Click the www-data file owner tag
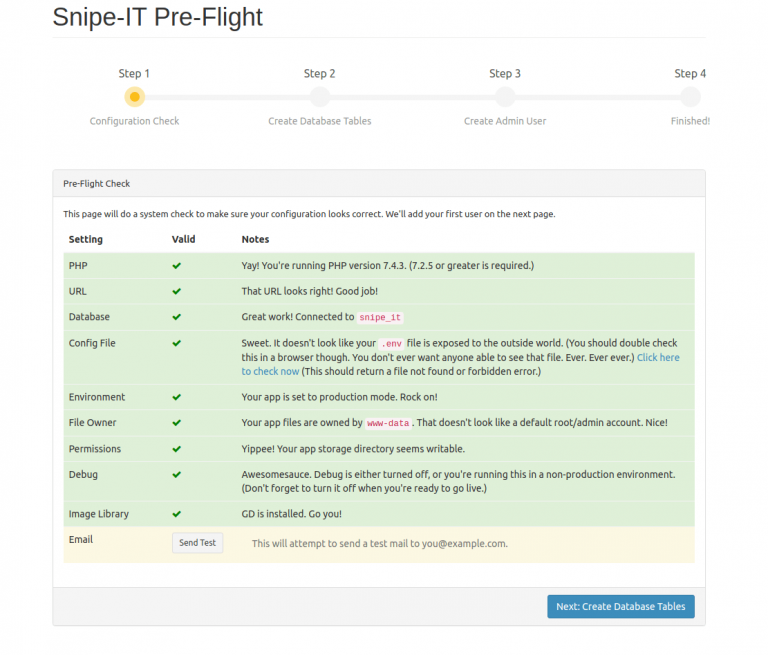The width and height of the screenshot is (768, 655). 388,424
